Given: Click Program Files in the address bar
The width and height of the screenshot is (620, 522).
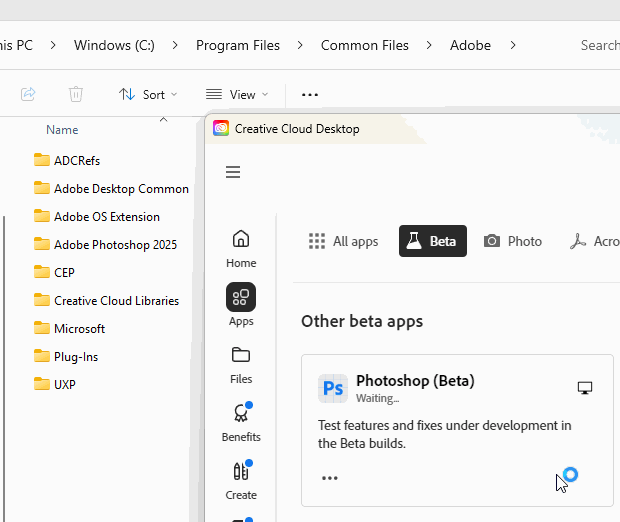Looking at the screenshot, I should pyautogui.click(x=238, y=45).
